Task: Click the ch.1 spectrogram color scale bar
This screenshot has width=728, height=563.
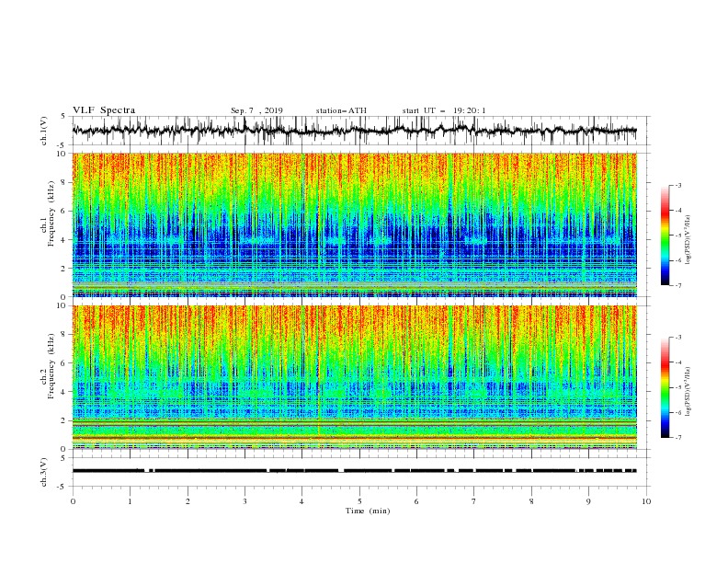Action: coord(665,236)
